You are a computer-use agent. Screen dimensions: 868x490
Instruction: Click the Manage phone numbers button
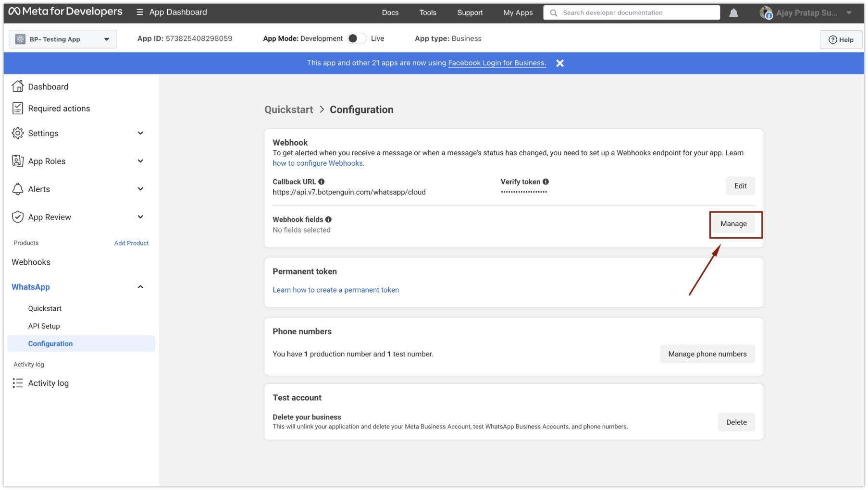[707, 354]
